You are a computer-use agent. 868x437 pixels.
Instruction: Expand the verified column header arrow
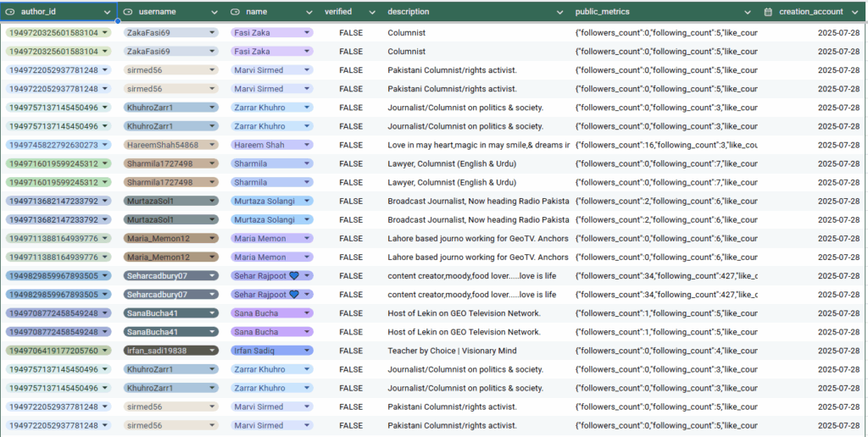(371, 13)
